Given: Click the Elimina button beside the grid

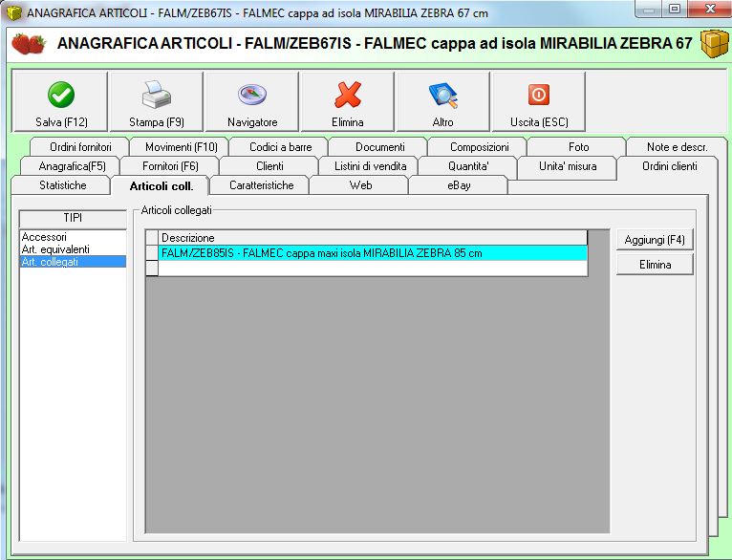Looking at the screenshot, I should tap(655, 265).
